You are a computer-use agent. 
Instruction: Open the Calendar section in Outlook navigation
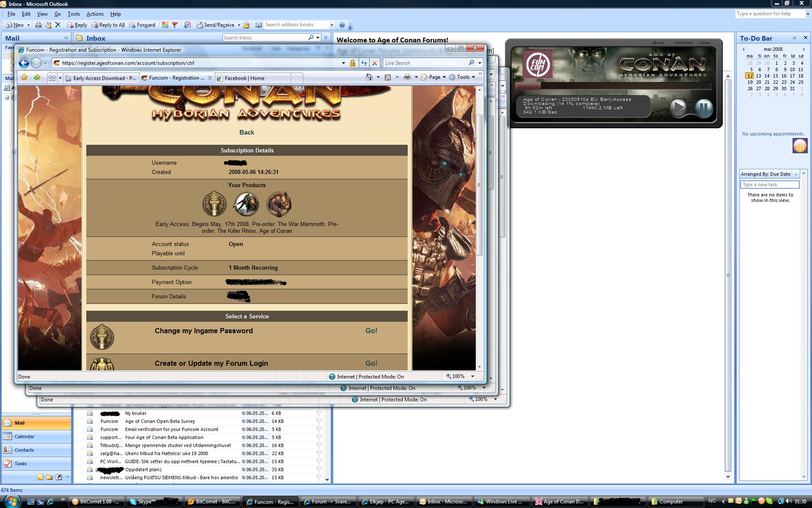coord(36,436)
